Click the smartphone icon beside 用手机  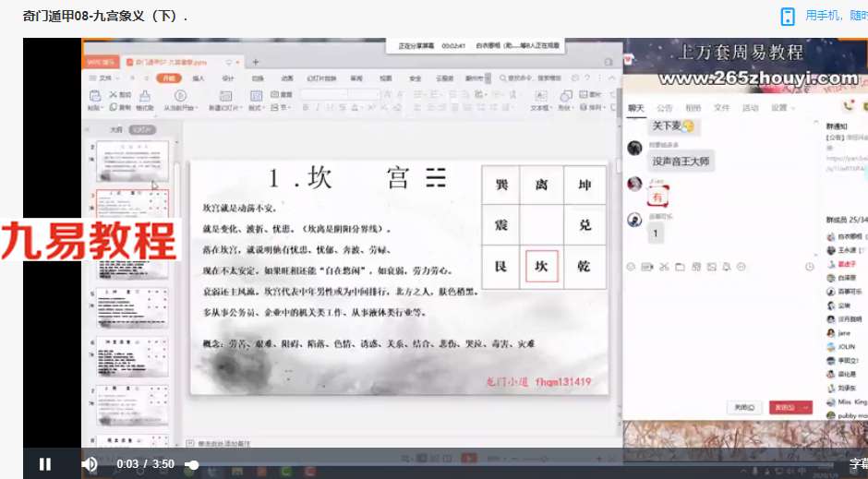tap(787, 16)
